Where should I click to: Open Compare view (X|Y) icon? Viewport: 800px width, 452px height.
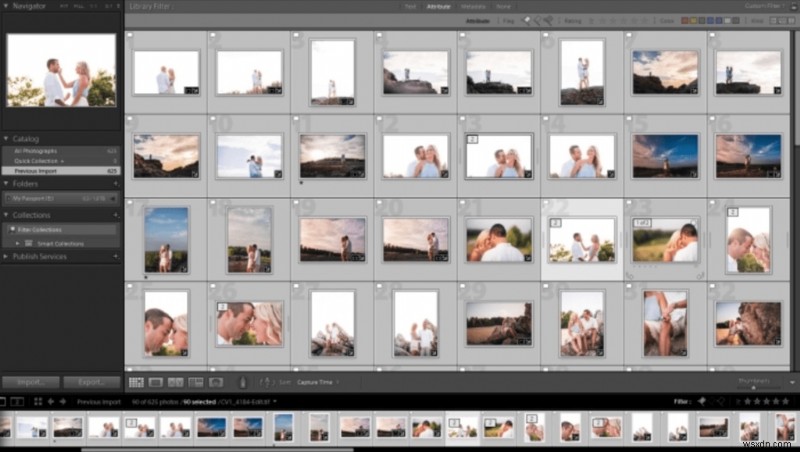pos(175,382)
